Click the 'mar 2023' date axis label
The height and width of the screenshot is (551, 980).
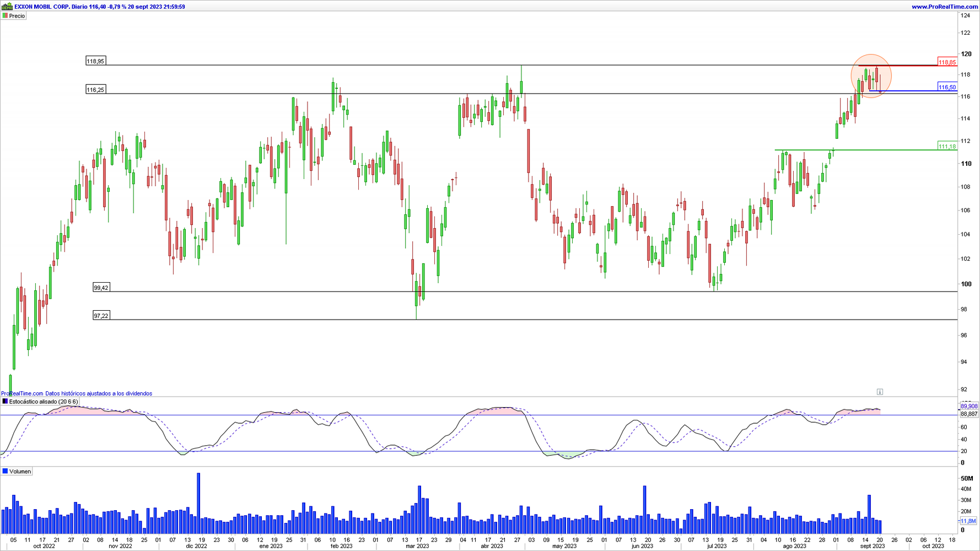[x=417, y=546]
